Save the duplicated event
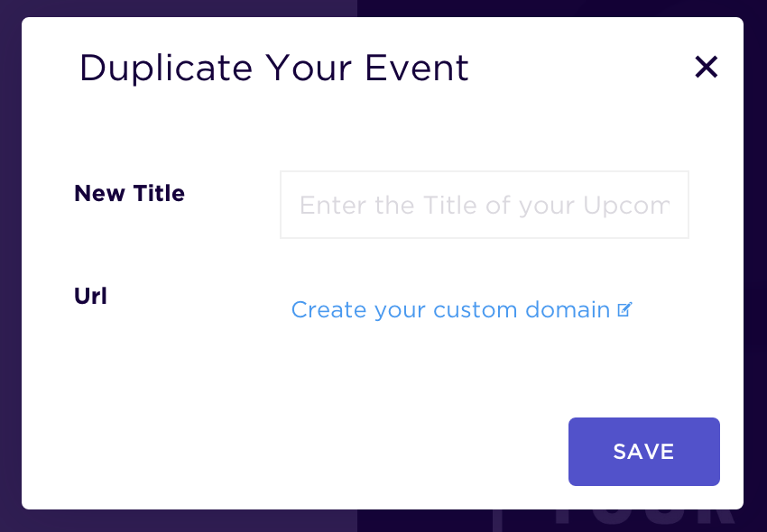Viewport: 767px width, 532px height. (x=643, y=452)
